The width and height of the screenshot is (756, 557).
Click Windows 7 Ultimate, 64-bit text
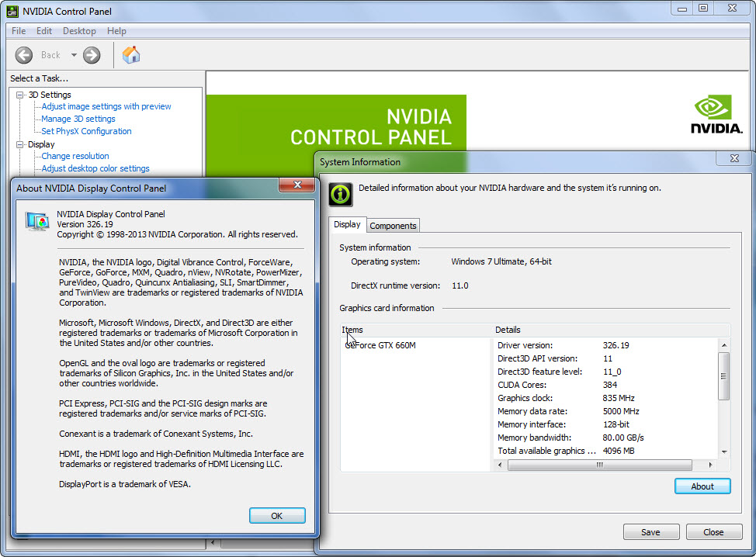(x=501, y=261)
